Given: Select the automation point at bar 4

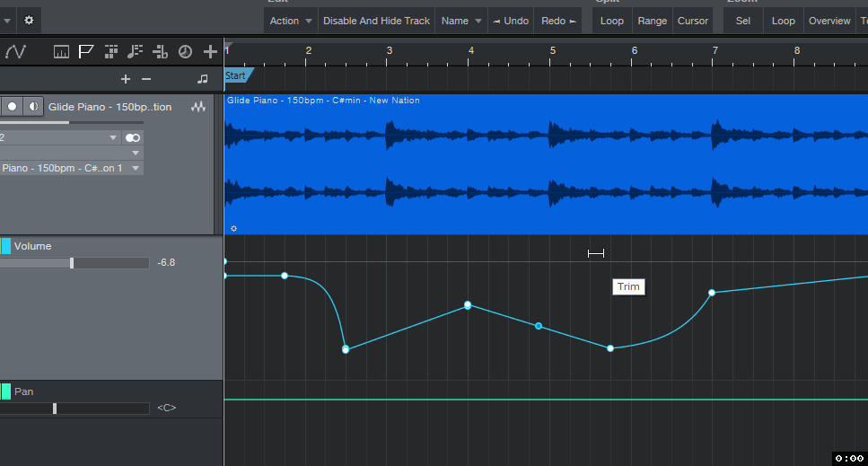Looking at the screenshot, I should (x=468, y=305).
